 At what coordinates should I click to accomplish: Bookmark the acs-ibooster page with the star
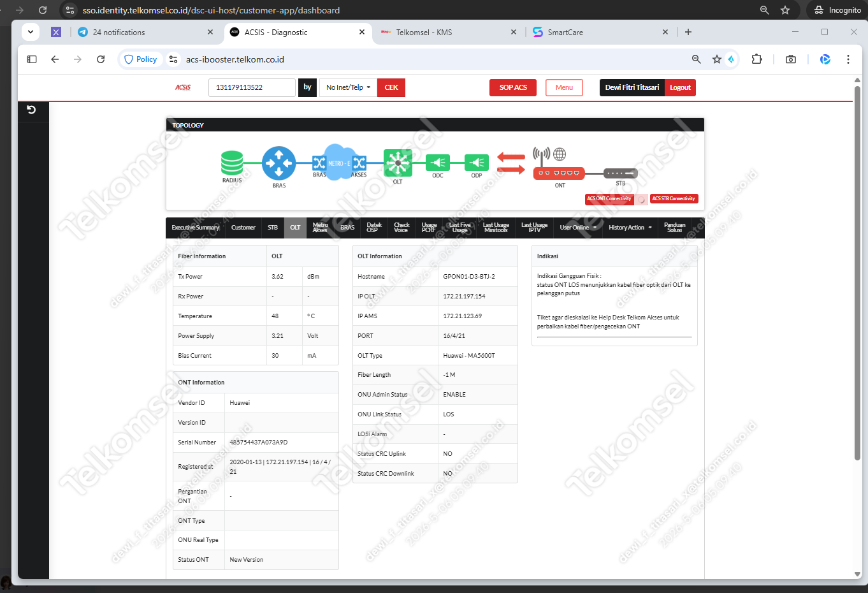(717, 59)
